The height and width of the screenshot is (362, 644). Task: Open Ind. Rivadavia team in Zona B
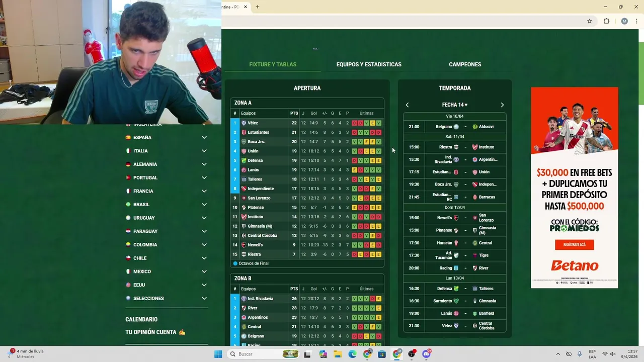[260, 299]
